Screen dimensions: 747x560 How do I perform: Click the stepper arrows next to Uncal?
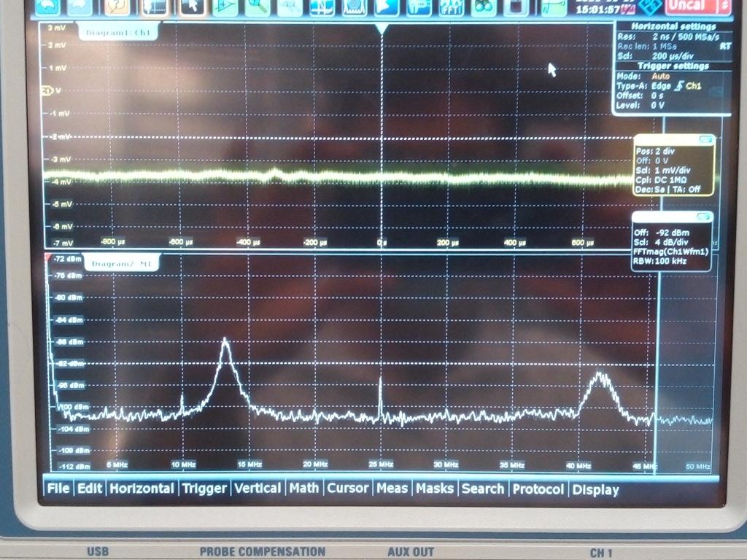tap(724, 6)
